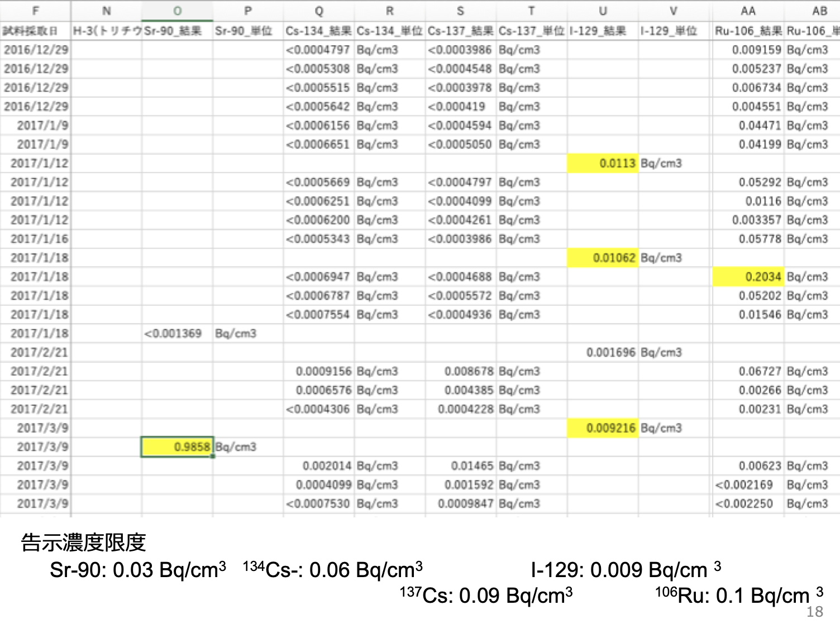Click the 試料採取日 header cell
This screenshot has width=840, height=629.
click(36, 31)
